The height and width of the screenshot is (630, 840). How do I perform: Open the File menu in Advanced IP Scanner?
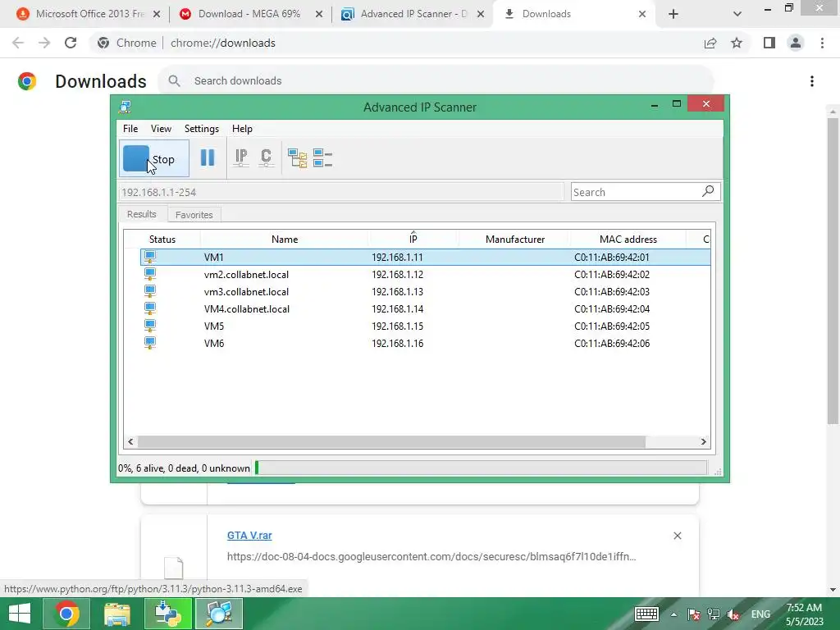coord(130,129)
